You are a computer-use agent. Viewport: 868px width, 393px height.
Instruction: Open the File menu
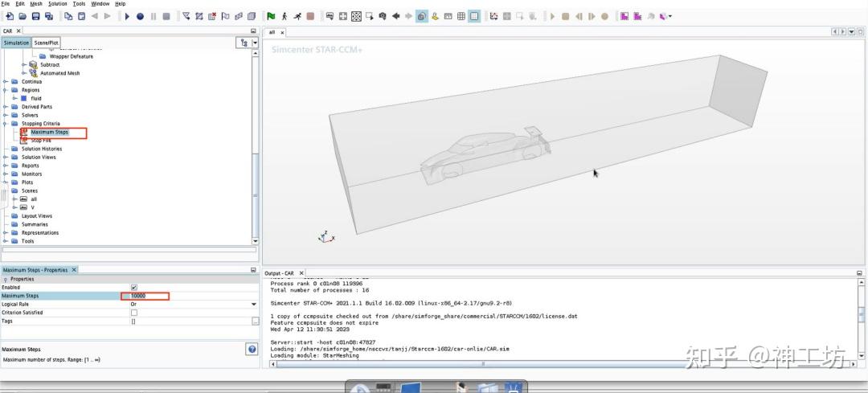(6, 4)
